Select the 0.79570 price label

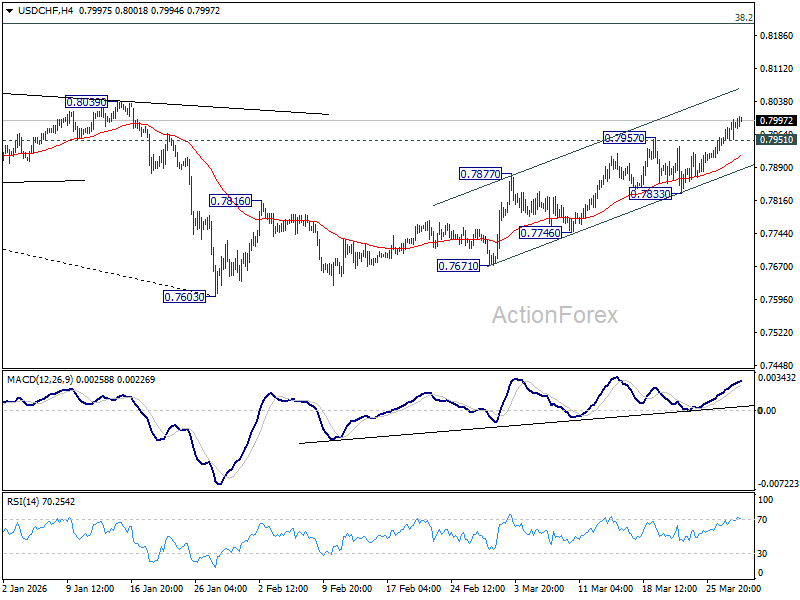coord(624,138)
